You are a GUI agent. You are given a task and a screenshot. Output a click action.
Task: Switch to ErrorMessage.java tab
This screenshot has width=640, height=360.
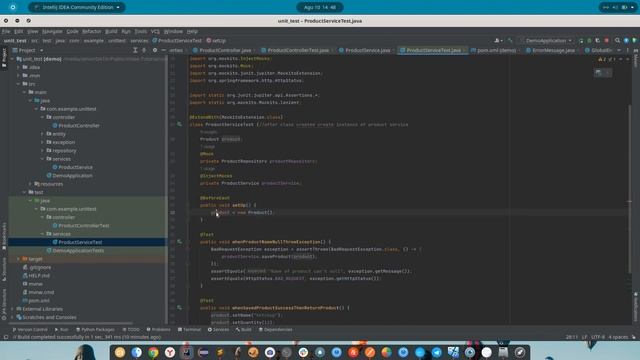[553, 50]
